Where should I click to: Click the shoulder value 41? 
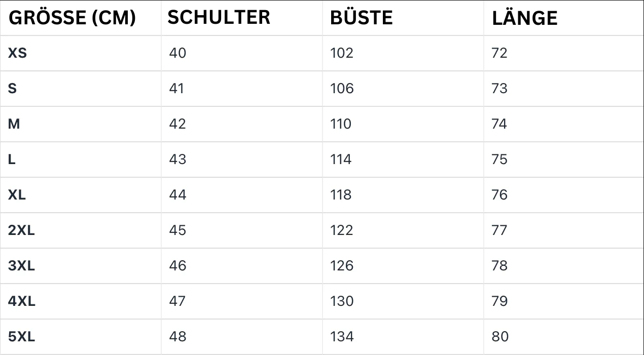(177, 88)
